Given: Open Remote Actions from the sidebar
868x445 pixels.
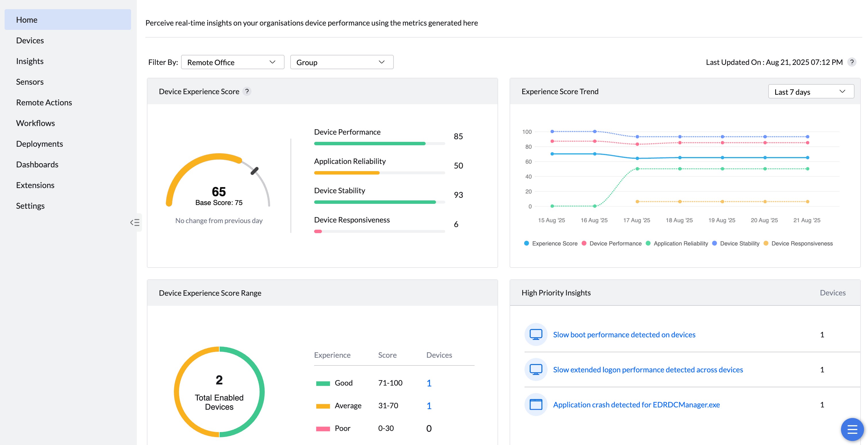Looking at the screenshot, I should point(44,103).
